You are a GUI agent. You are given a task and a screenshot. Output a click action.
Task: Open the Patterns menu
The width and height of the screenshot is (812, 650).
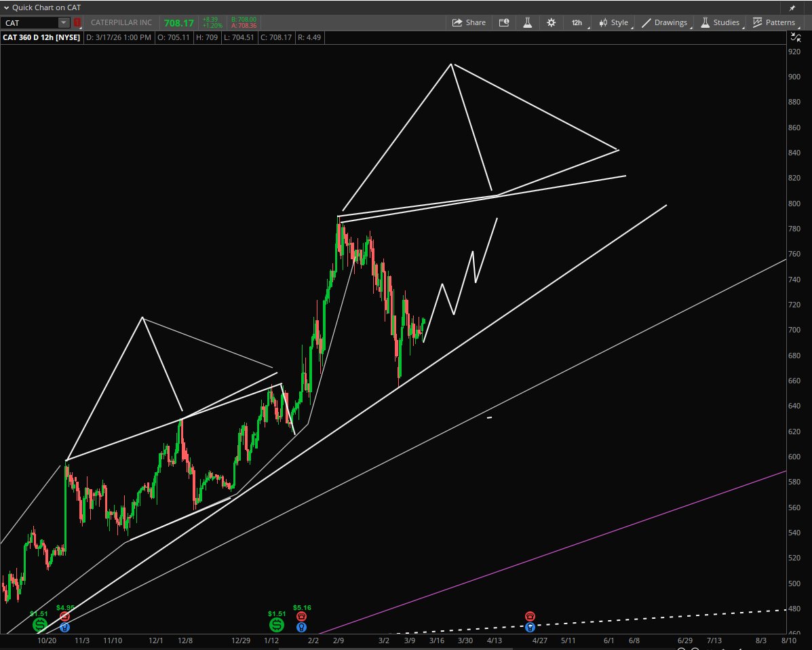point(774,22)
